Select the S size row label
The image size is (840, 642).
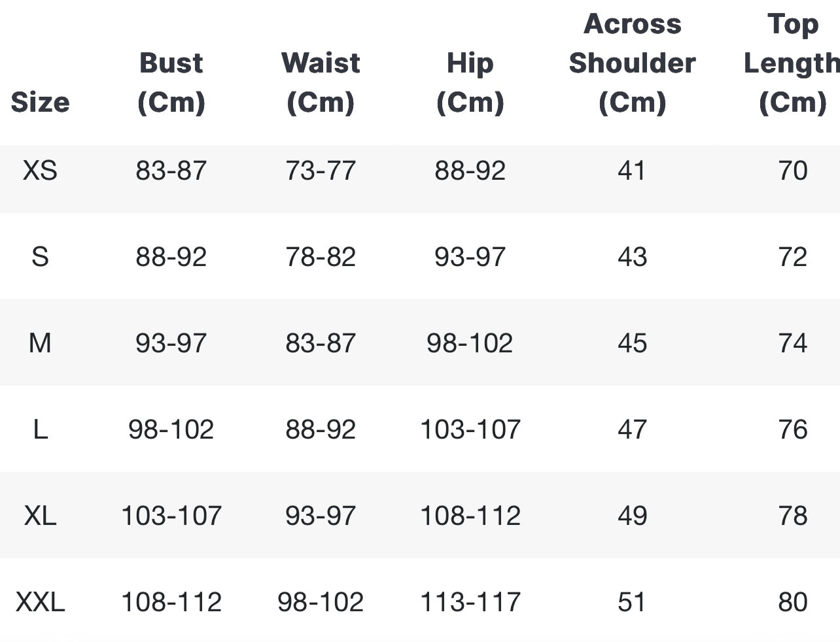tap(40, 257)
